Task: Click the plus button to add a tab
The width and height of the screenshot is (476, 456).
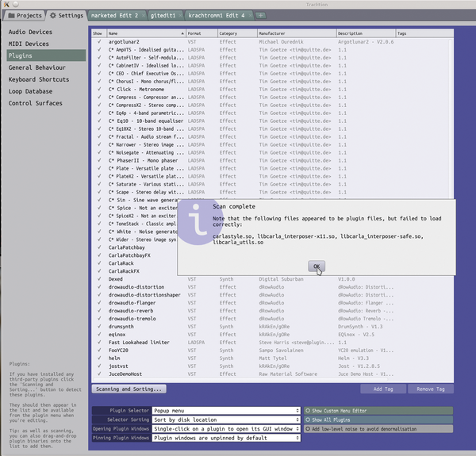Action: [260, 16]
